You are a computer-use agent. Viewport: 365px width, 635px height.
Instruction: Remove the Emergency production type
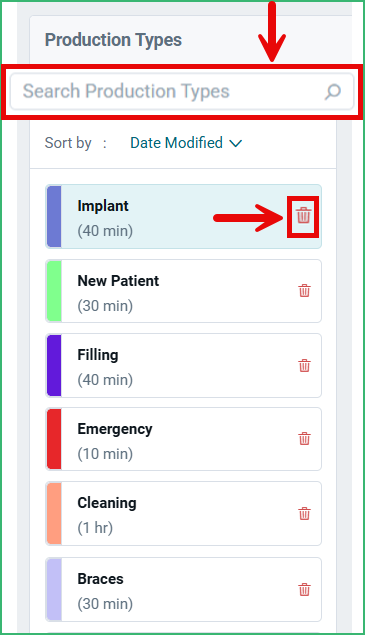304,439
